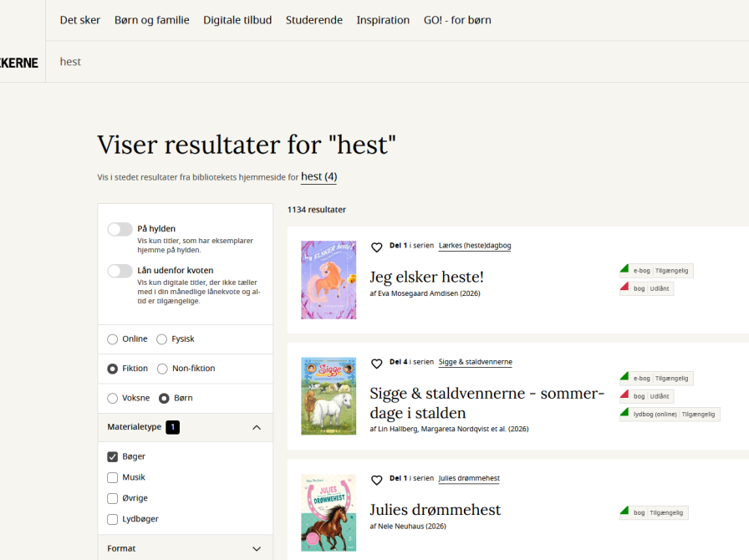Screen dimensions: 749x560
Task: Open 'Jeg elsker heste!' cover thumbnail
Action: pos(329,280)
